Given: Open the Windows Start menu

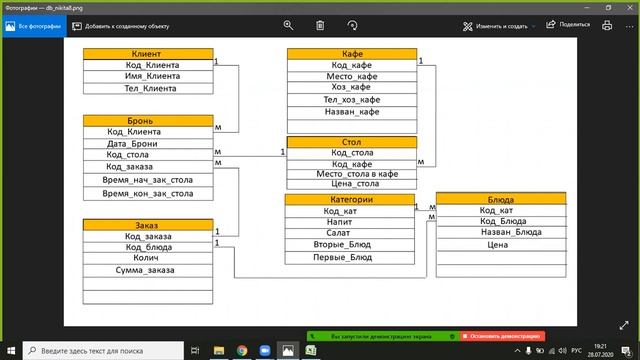Looking at the screenshot, I should tap(11, 351).
